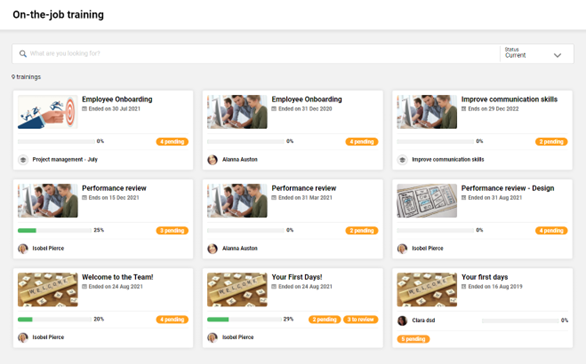Click the '2 pending' badge on Improve communication skills

click(x=551, y=142)
